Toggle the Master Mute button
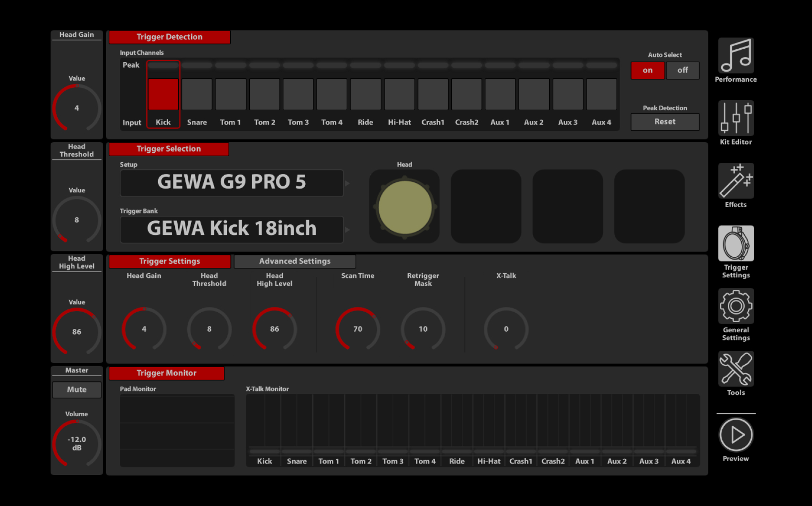Screen dimensions: 812x506 76,390
